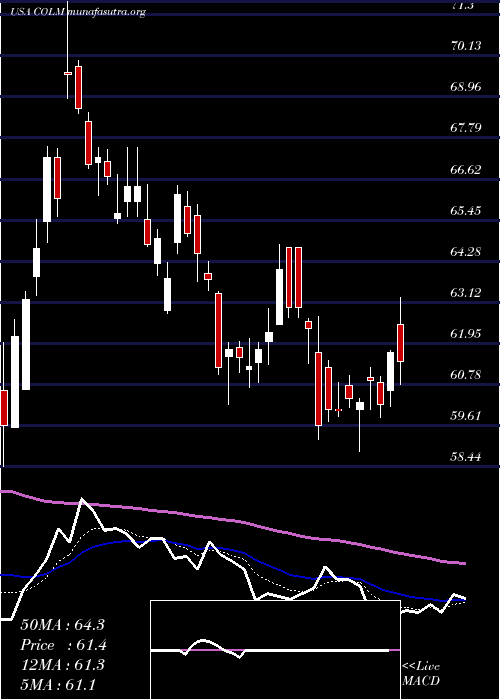Click the 68.96 price axis label
Screen dimensions: 500x700
[466, 87]
